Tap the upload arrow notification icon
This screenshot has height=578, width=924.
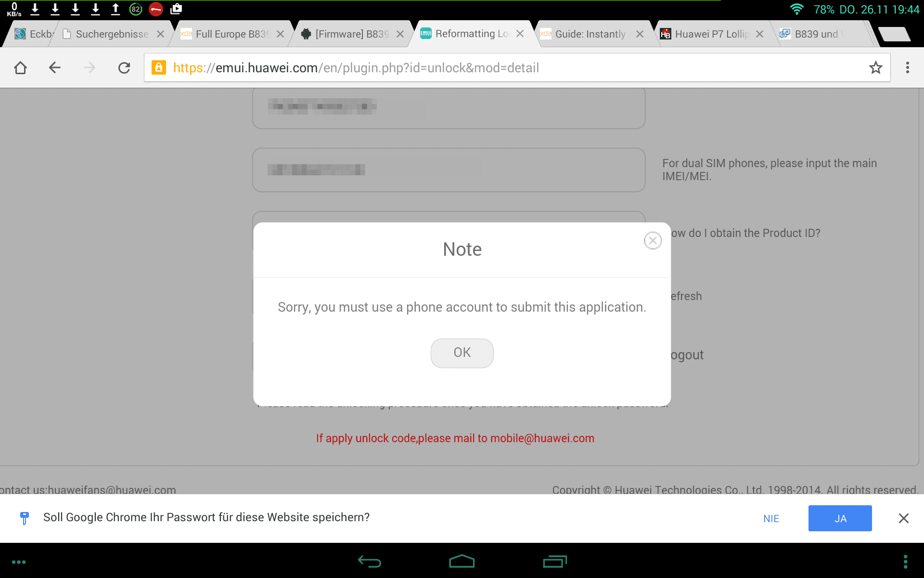click(x=115, y=9)
